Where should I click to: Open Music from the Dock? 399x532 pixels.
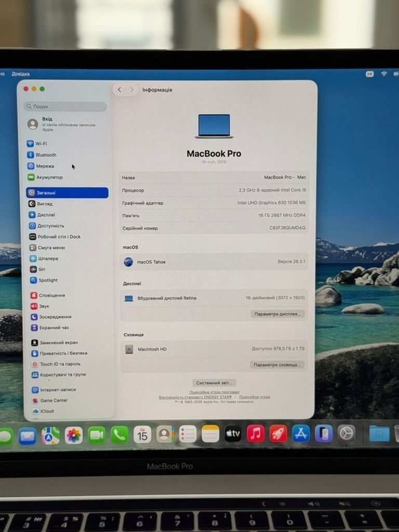pyautogui.click(x=256, y=434)
